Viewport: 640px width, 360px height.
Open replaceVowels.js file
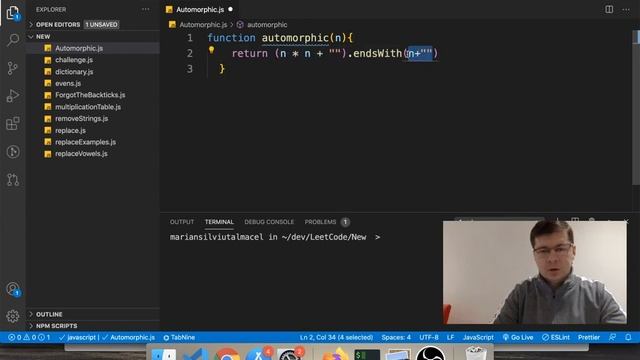tap(82, 154)
